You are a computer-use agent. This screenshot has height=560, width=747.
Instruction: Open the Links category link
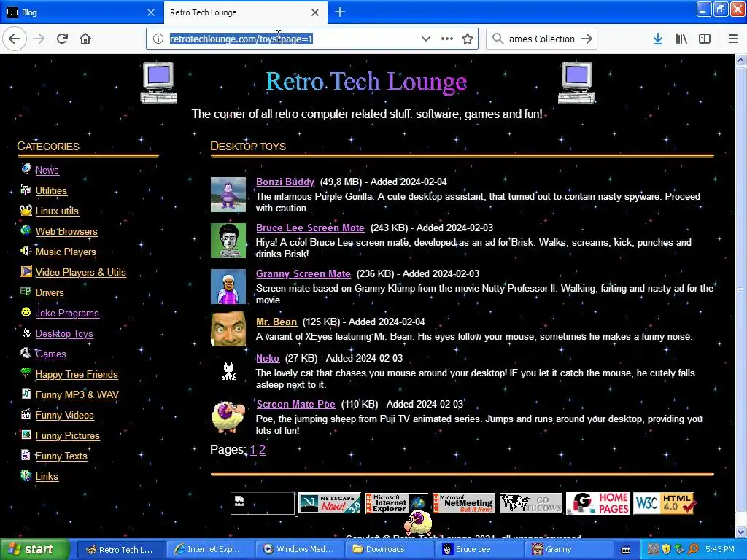[x=47, y=477]
